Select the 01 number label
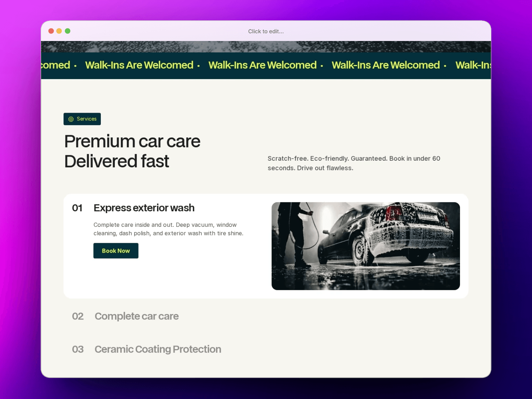 [77, 208]
